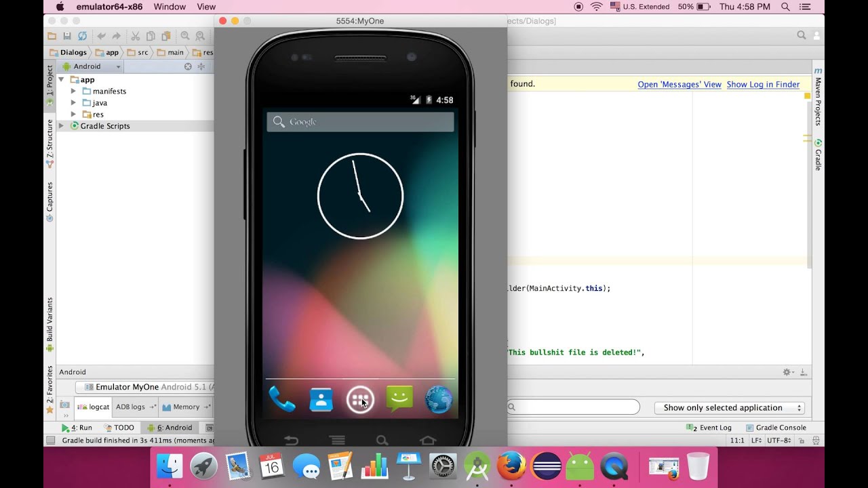Launch the Messaging app in the emulator
868x488 pixels.
(x=399, y=401)
